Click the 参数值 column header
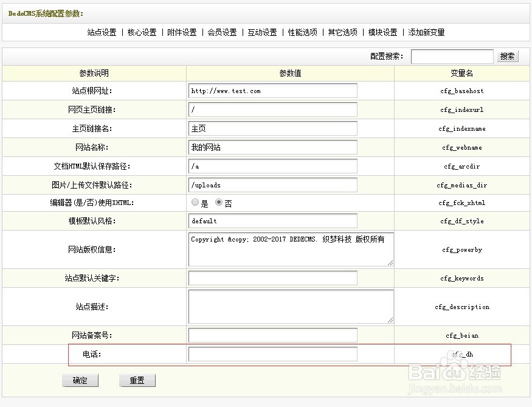532x407 pixels. tap(290, 73)
